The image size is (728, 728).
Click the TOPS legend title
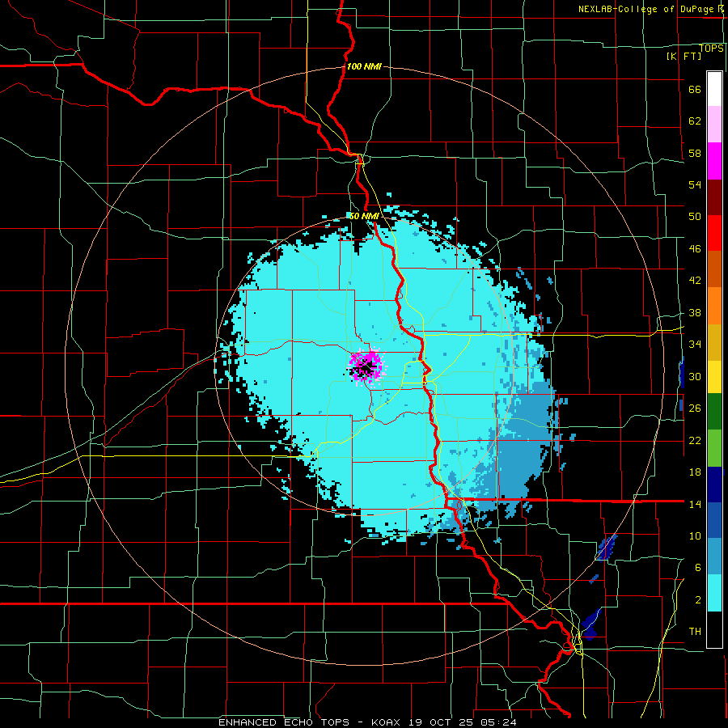[711, 49]
